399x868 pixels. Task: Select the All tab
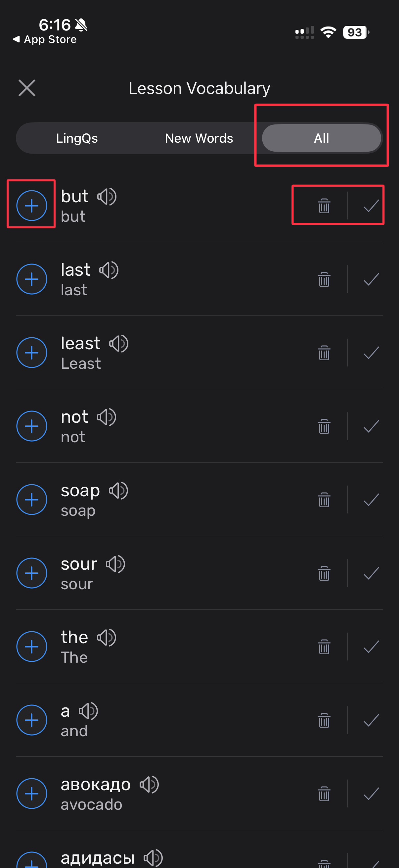[x=321, y=138]
